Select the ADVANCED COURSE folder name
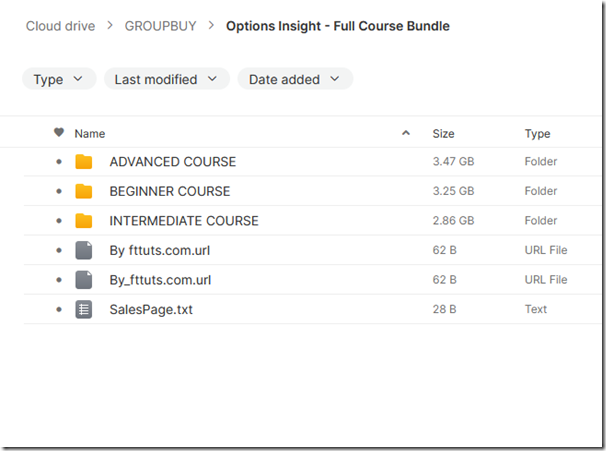Image resolution: width=606 pixels, height=451 pixels. pyautogui.click(x=173, y=162)
